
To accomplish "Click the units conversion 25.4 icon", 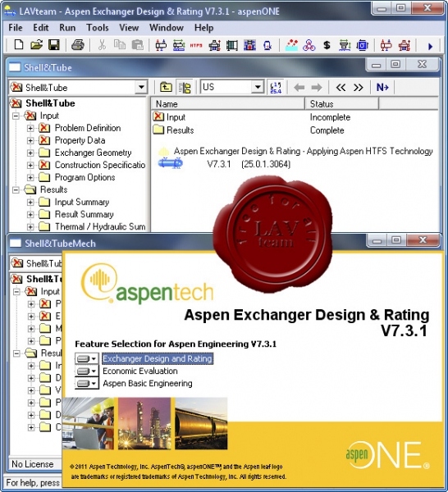I will (276, 88).
